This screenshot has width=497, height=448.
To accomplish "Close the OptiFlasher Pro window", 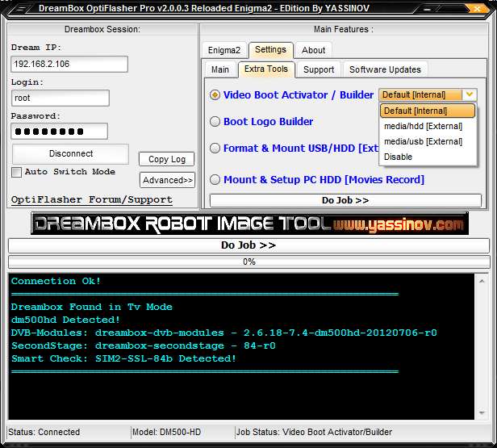I will click(476, 9).
